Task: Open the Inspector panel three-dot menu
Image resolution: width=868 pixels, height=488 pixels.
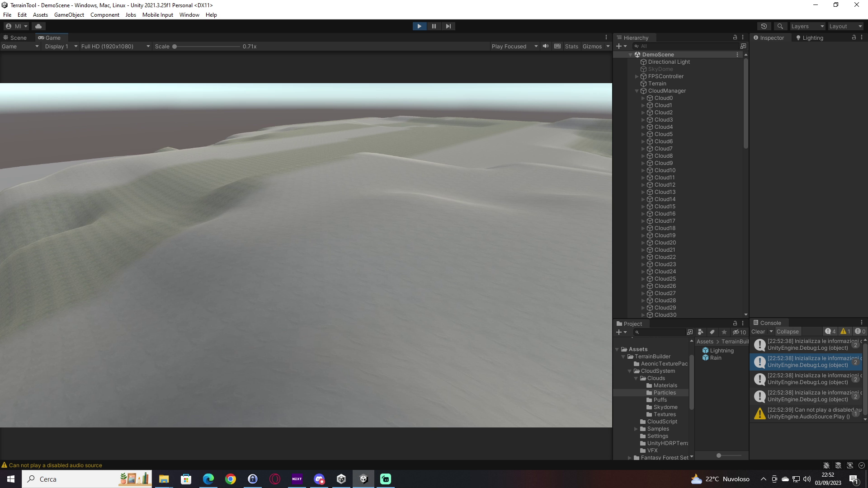Action: 861,38
